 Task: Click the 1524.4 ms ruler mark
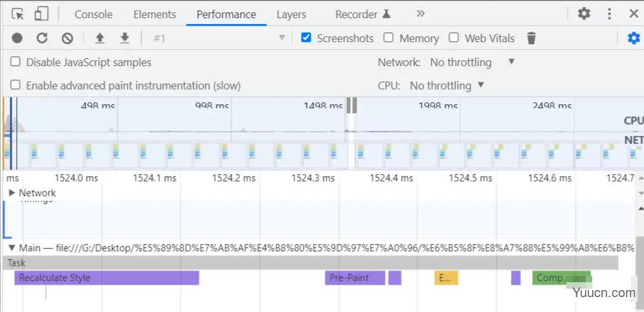(x=391, y=178)
